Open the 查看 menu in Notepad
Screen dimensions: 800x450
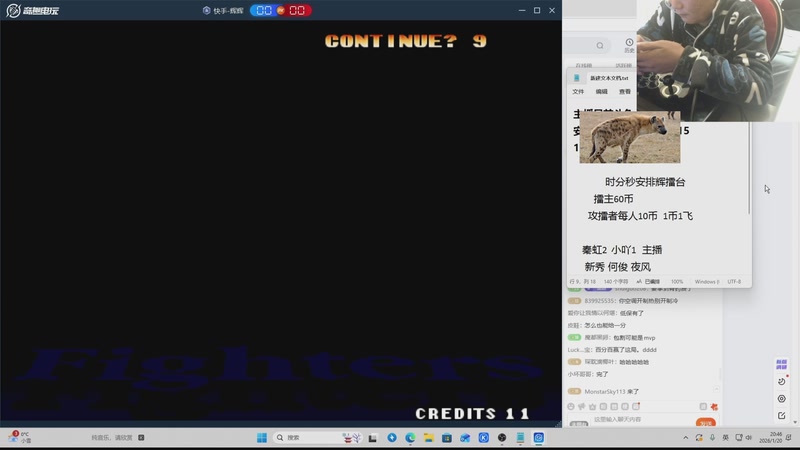point(625,92)
